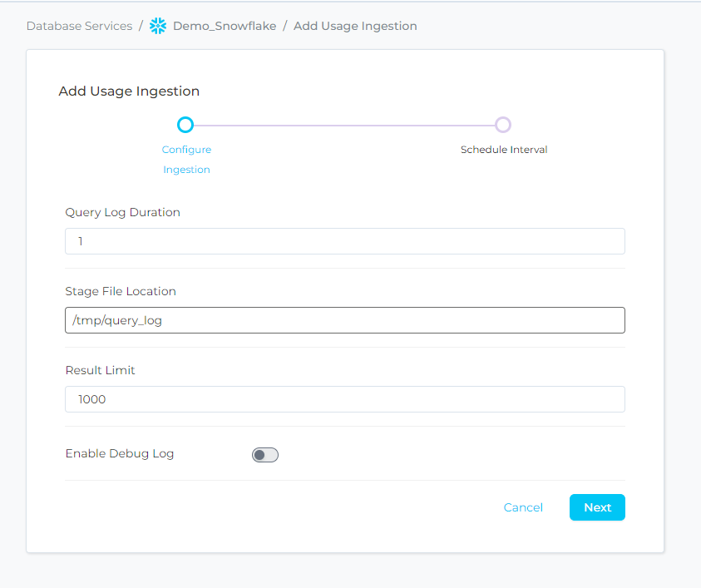Image resolution: width=701 pixels, height=588 pixels.
Task: Select the Schedule Interval step label
Action: click(504, 150)
